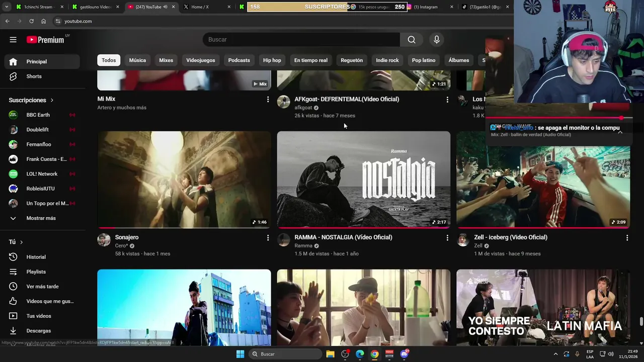644x362 pixels.
Task: Open options menu for RAMMA NOSTALGIA video
Action: 447,238
